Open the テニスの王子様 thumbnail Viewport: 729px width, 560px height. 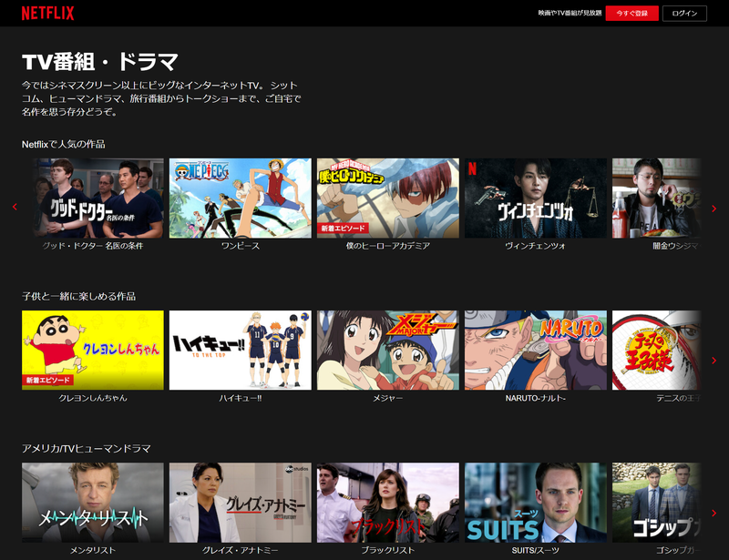coord(656,350)
